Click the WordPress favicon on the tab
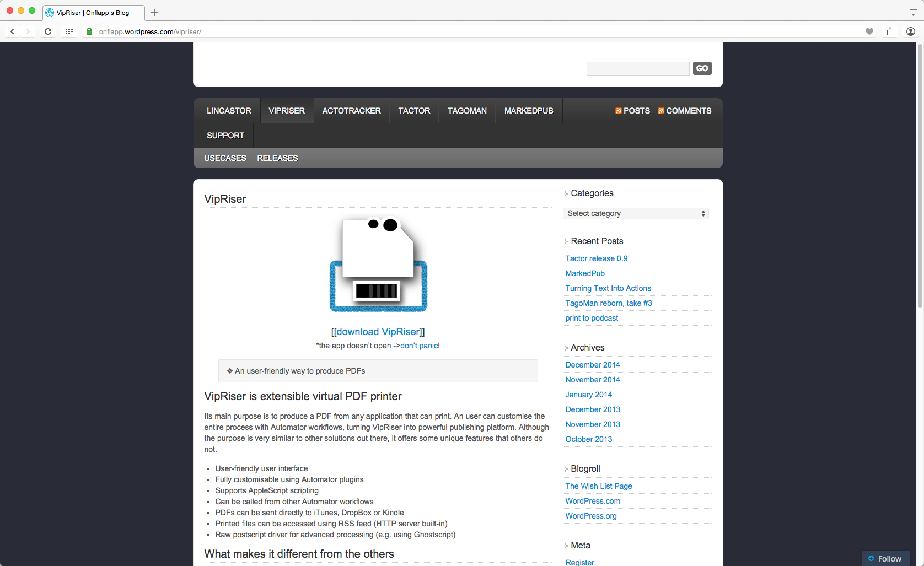Viewport: 924px width, 566px height. [x=50, y=12]
